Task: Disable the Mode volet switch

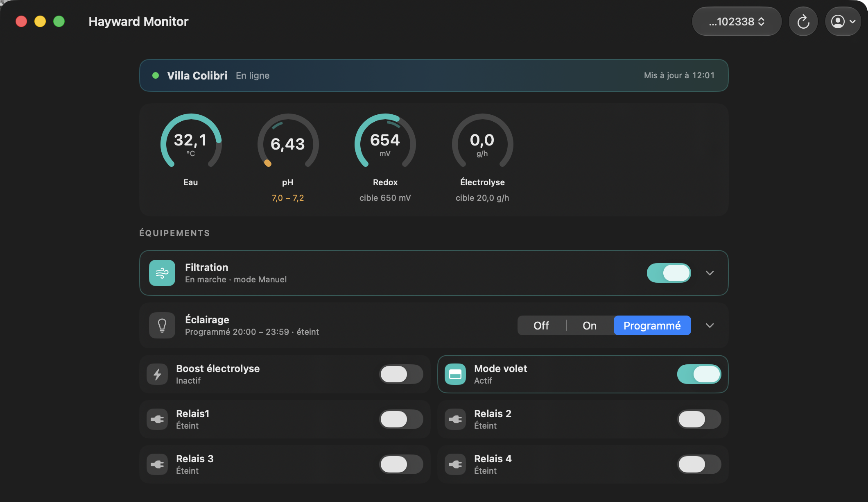Action: [x=699, y=374]
